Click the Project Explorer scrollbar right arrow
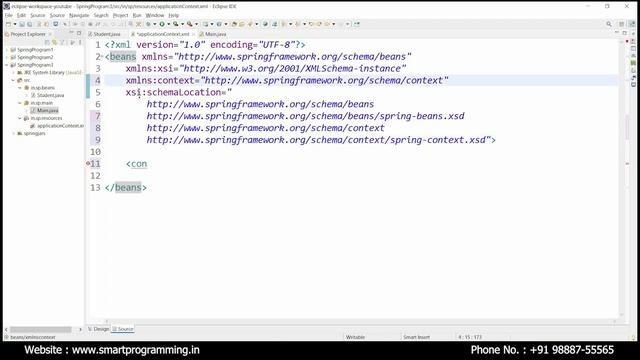Image resolution: width=640 pixels, height=360 pixels. (80, 329)
